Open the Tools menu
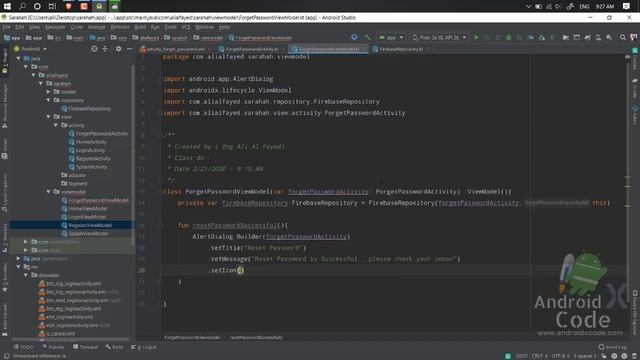The height and width of the screenshot is (360, 640). pyautogui.click(x=170, y=27)
